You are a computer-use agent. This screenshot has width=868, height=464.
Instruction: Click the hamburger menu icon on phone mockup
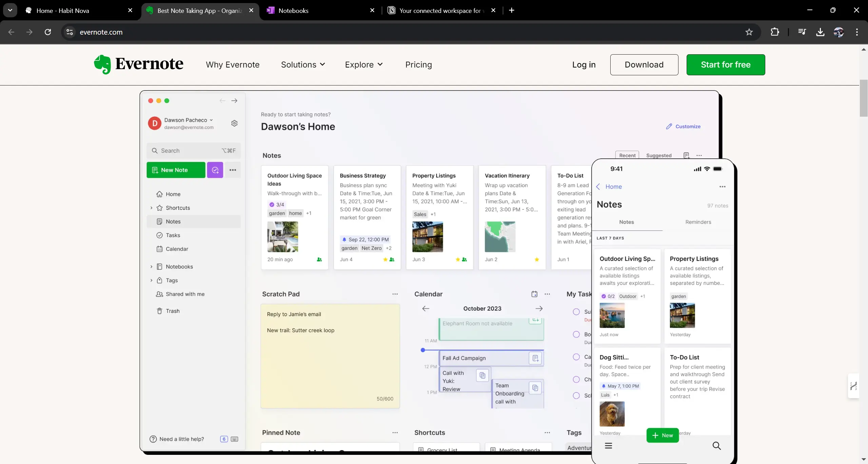point(609,446)
